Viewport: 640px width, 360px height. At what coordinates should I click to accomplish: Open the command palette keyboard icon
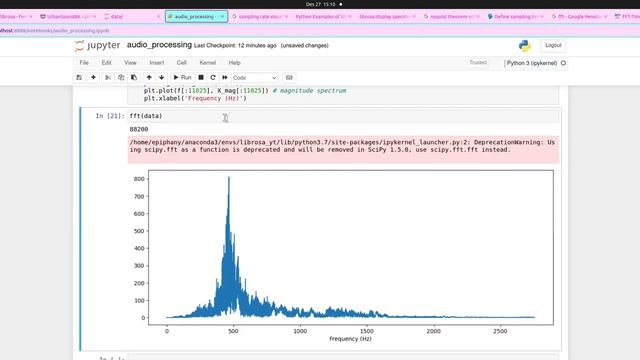(x=289, y=78)
